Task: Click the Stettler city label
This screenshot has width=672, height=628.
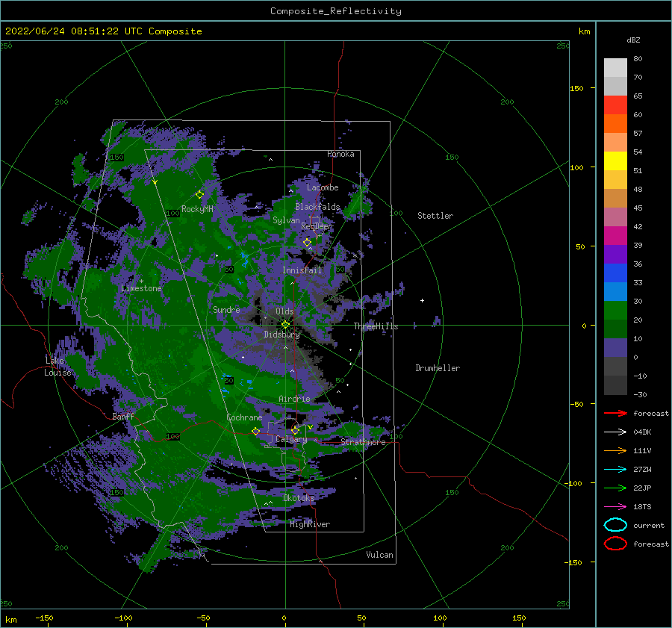Action: 435,216
